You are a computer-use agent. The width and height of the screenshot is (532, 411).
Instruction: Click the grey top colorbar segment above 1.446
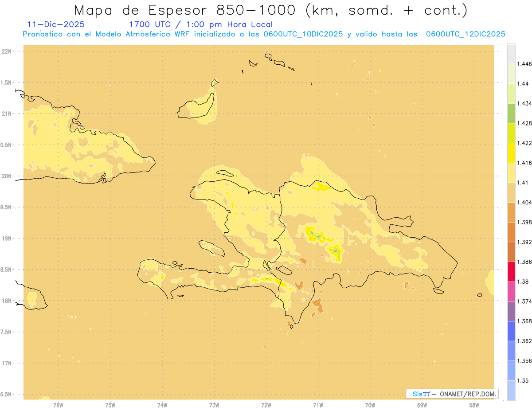(511, 54)
